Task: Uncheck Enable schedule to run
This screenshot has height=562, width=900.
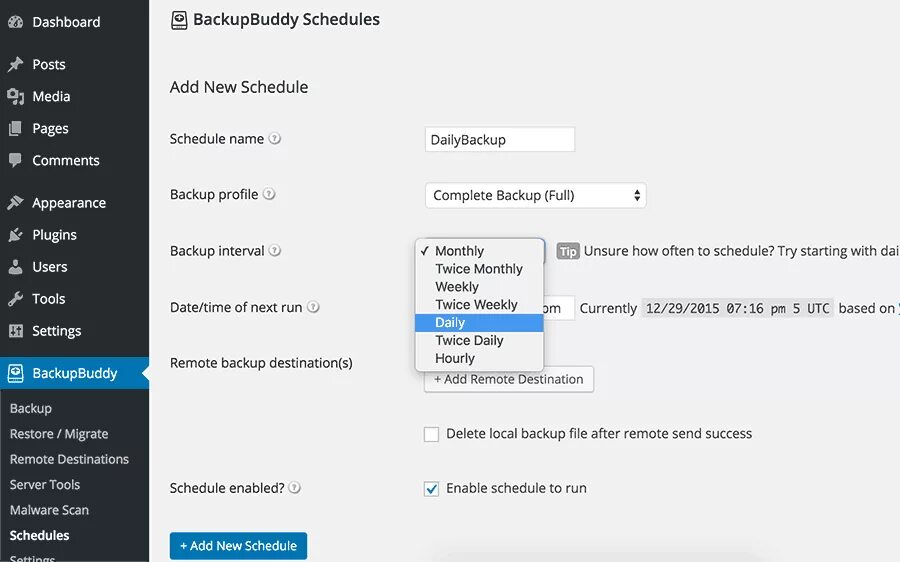Action: coord(432,489)
